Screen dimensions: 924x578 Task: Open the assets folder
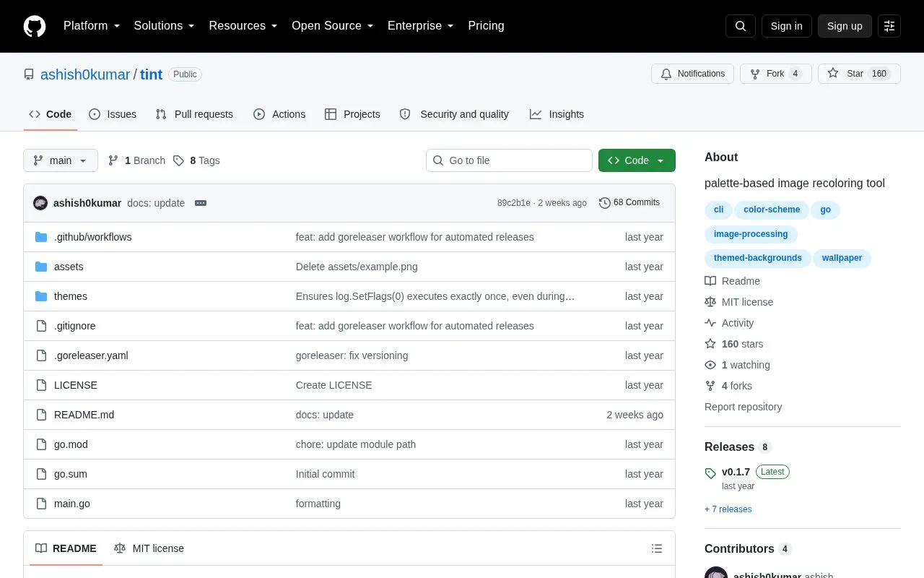(x=69, y=267)
